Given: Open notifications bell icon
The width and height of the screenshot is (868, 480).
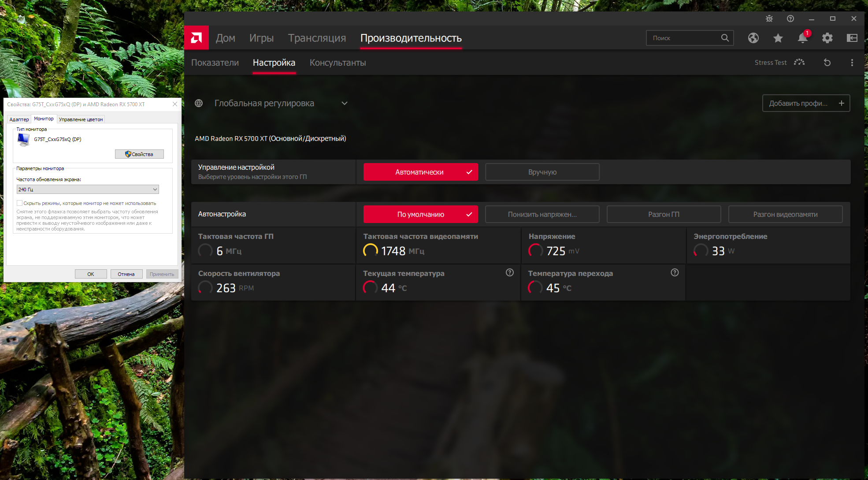Looking at the screenshot, I should coord(802,38).
